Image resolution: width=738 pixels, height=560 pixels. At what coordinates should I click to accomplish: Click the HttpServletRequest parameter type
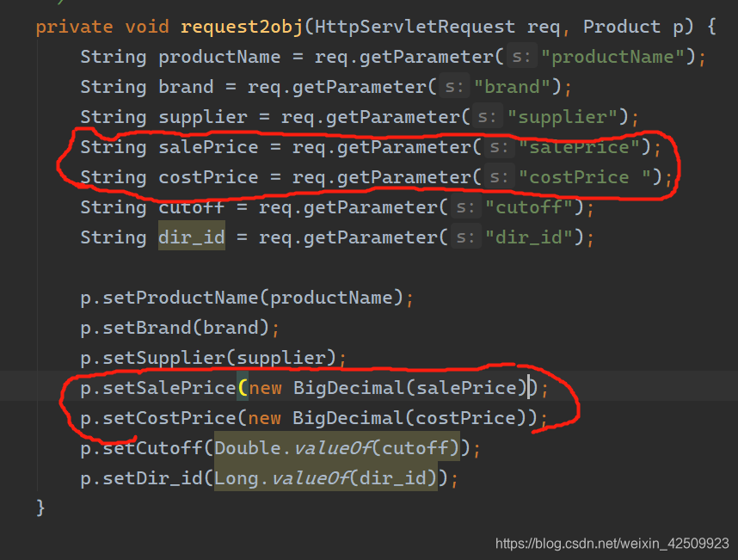(415, 27)
